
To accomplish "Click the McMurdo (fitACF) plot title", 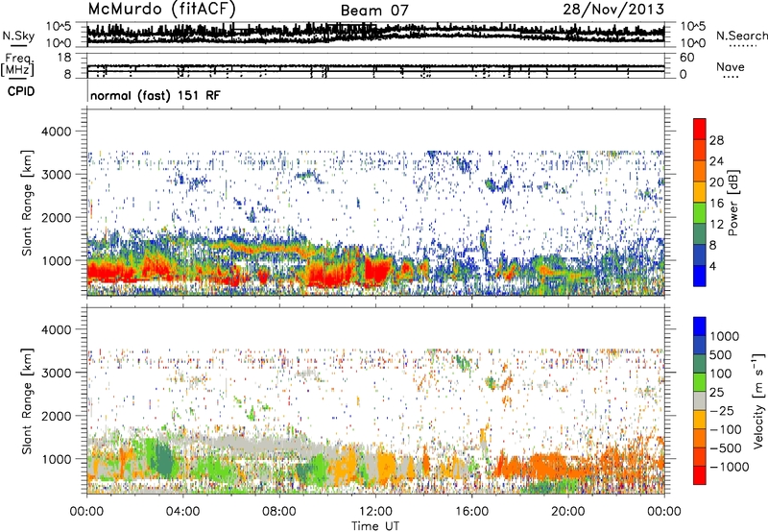I will click(161, 10).
